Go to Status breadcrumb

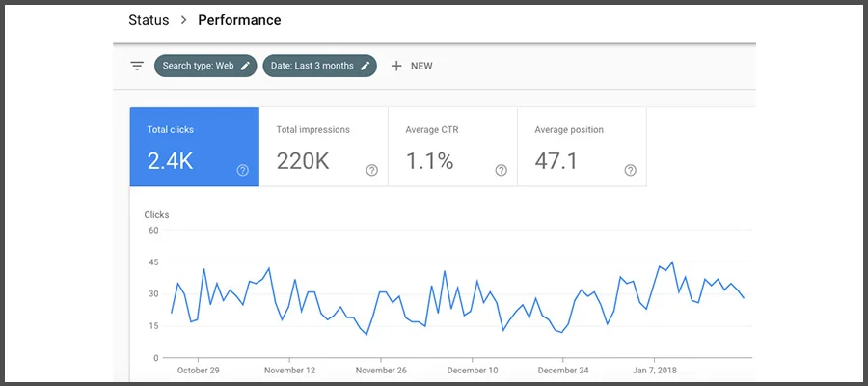[x=149, y=20]
